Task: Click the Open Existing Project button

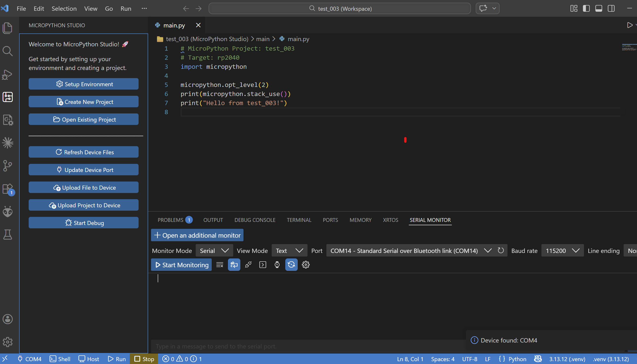Action: click(84, 119)
